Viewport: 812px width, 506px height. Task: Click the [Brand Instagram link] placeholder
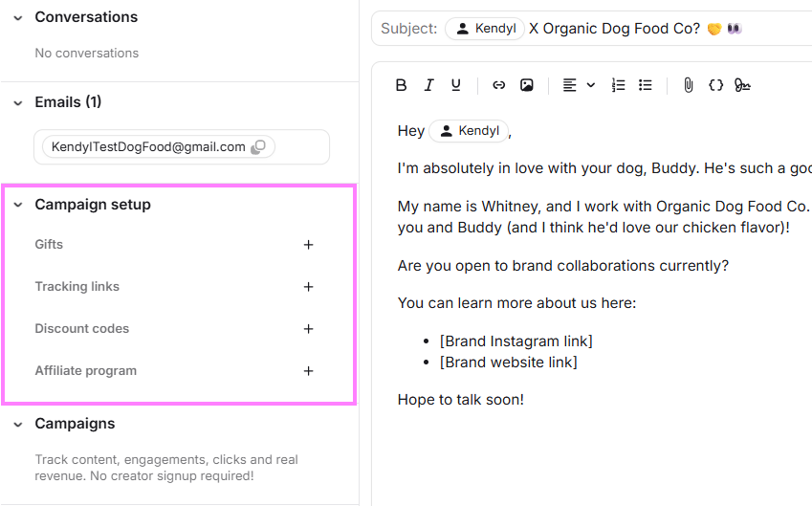(516, 341)
